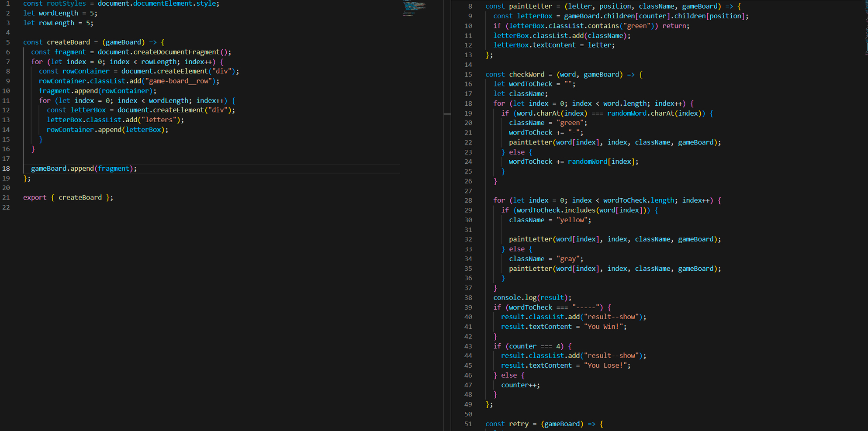Click line number 38 in the right editor
868x431 pixels.
pyautogui.click(x=468, y=298)
